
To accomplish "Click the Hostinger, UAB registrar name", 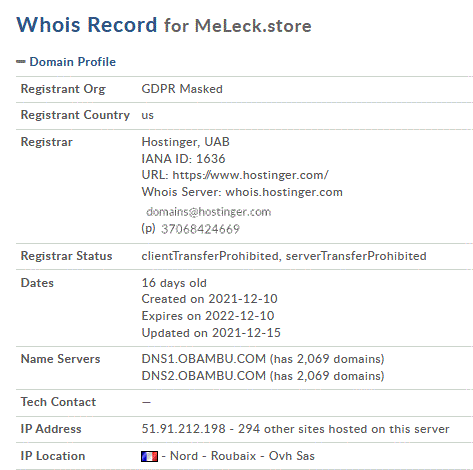I will 186,142.
